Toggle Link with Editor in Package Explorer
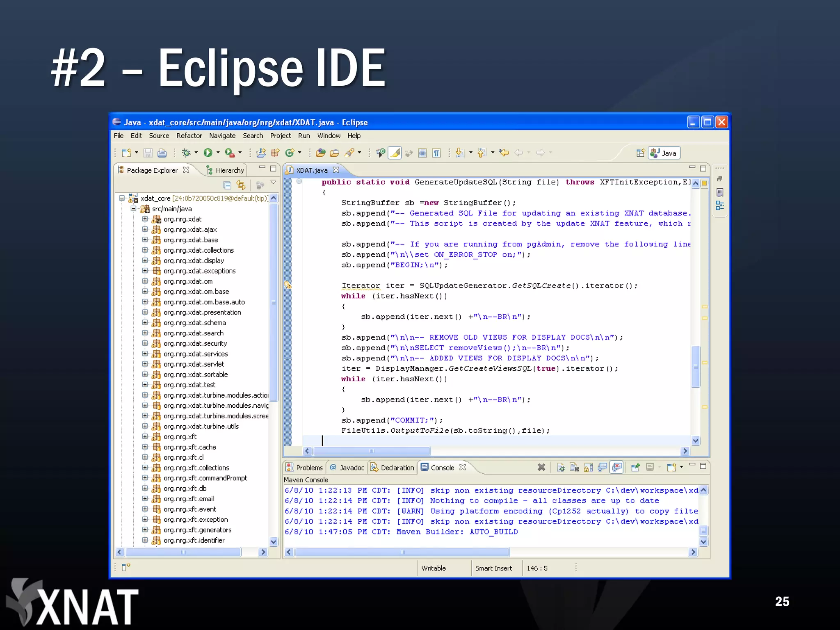840x630 pixels. [x=241, y=185]
